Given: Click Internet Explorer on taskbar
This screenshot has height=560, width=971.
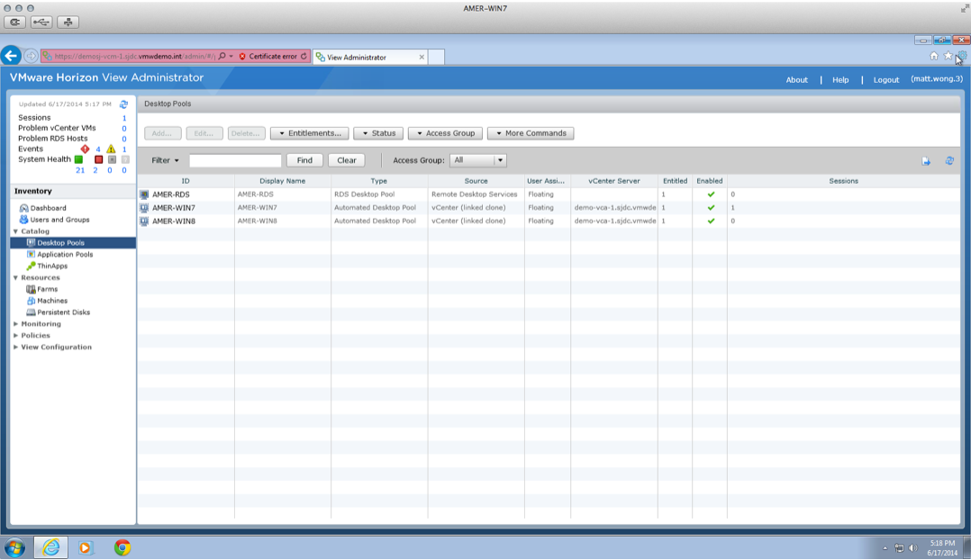Looking at the screenshot, I should click(50, 547).
